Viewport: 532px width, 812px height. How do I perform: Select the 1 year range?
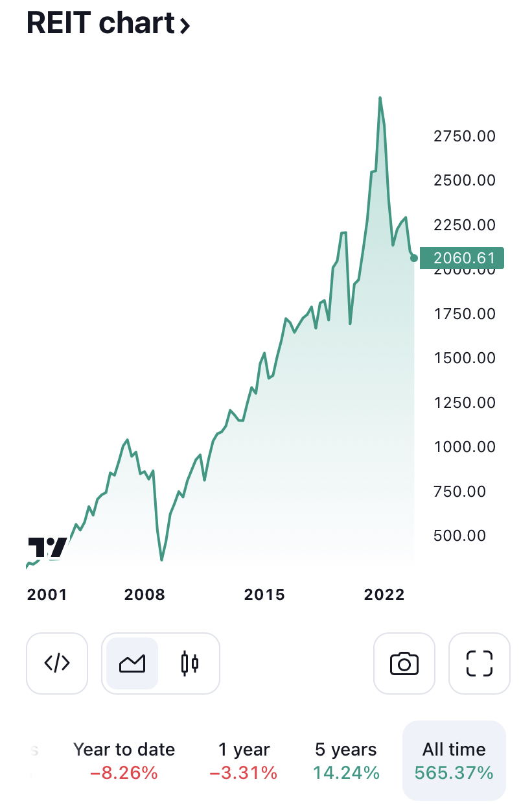tap(244, 761)
